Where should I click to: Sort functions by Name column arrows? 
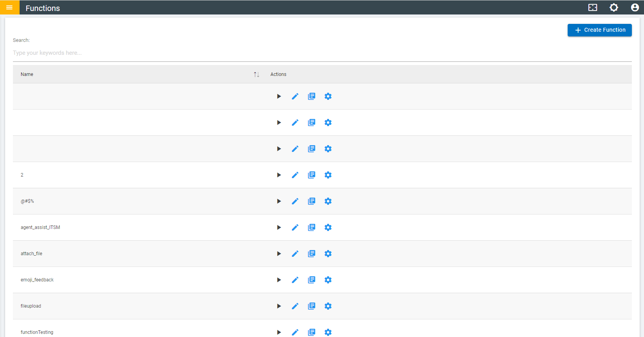(x=256, y=74)
